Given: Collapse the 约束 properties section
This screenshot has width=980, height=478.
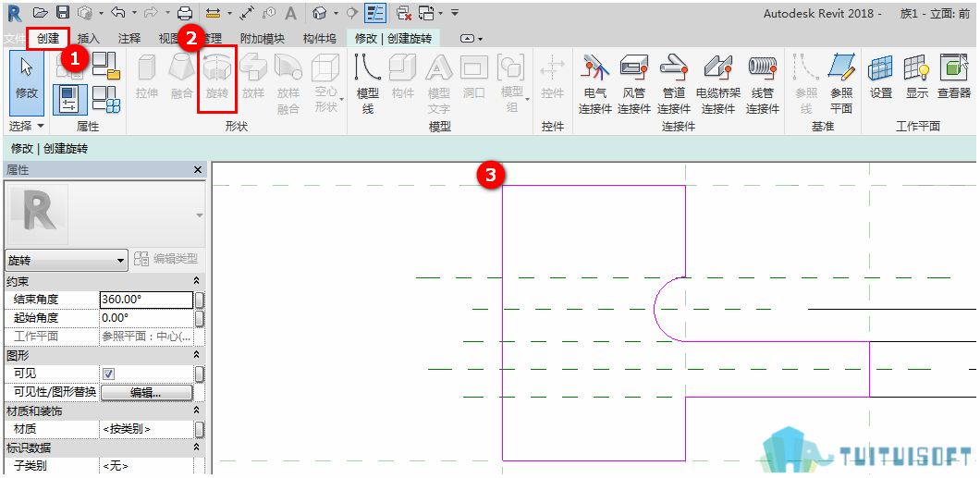Looking at the screenshot, I should coord(196,282).
